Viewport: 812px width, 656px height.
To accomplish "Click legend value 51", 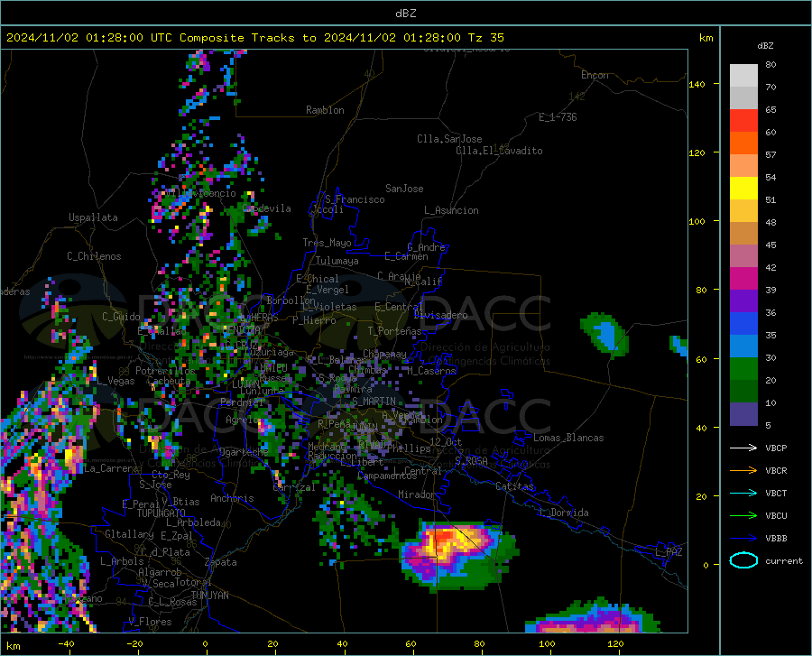I will [x=770, y=199].
